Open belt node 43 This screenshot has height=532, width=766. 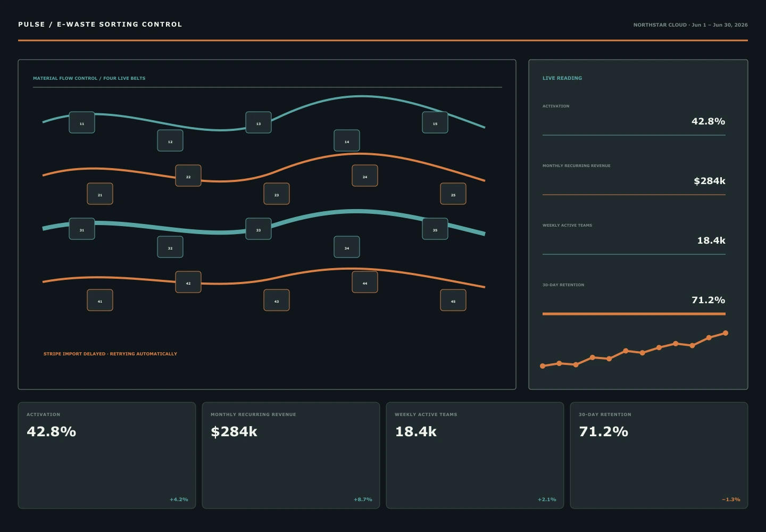click(277, 300)
